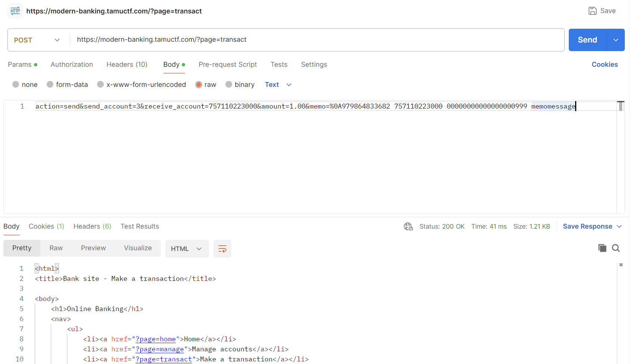Click the Send button
Viewport: 633px width, 364px height.
tap(587, 40)
